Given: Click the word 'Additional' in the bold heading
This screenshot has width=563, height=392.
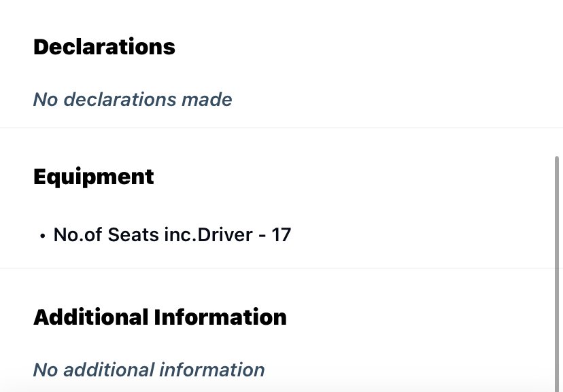Looking at the screenshot, I should [91, 317].
